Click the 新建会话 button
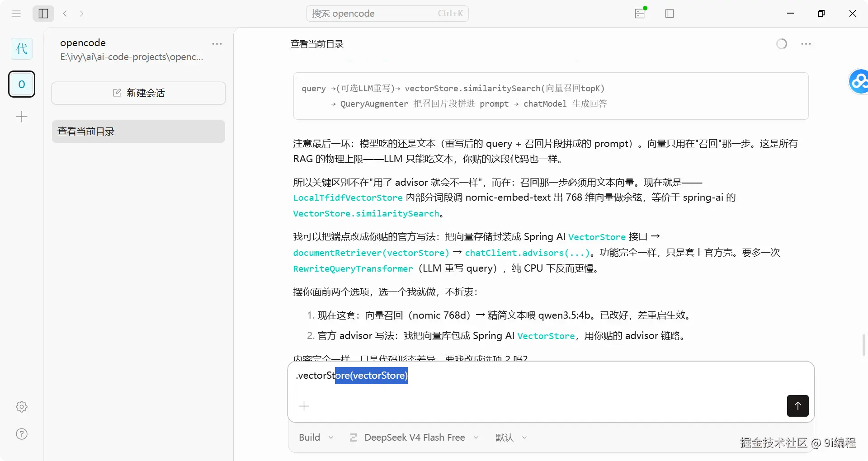Viewport: 868px width, 461px height. [138, 93]
